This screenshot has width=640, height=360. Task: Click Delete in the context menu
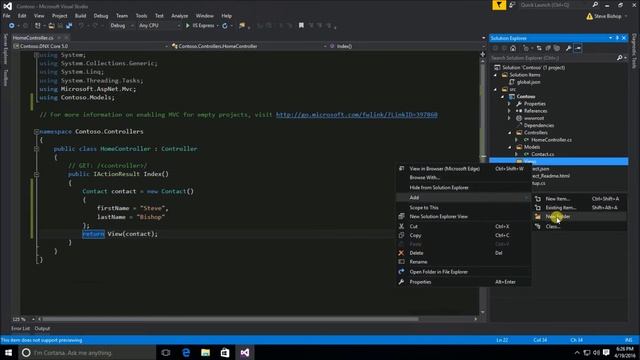[463, 253]
